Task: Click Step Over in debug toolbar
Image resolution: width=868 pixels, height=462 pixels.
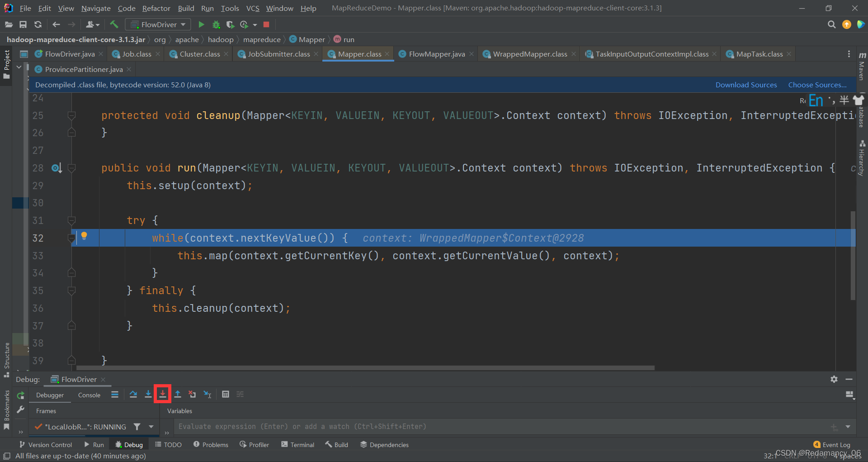Action: 133,394
